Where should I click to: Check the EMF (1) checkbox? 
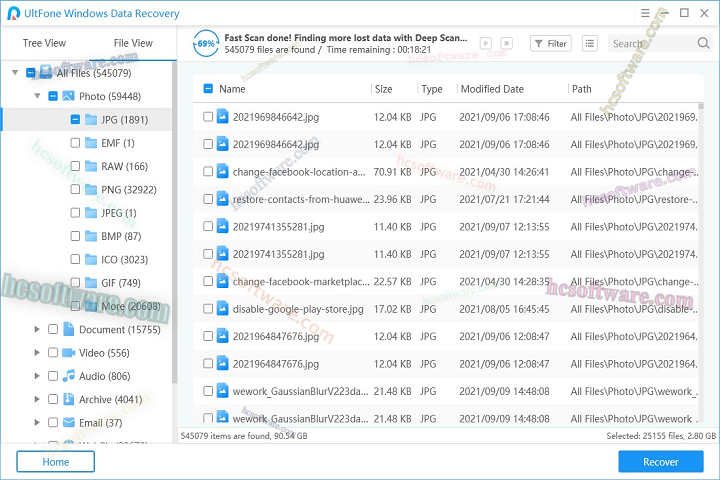pos(75,143)
